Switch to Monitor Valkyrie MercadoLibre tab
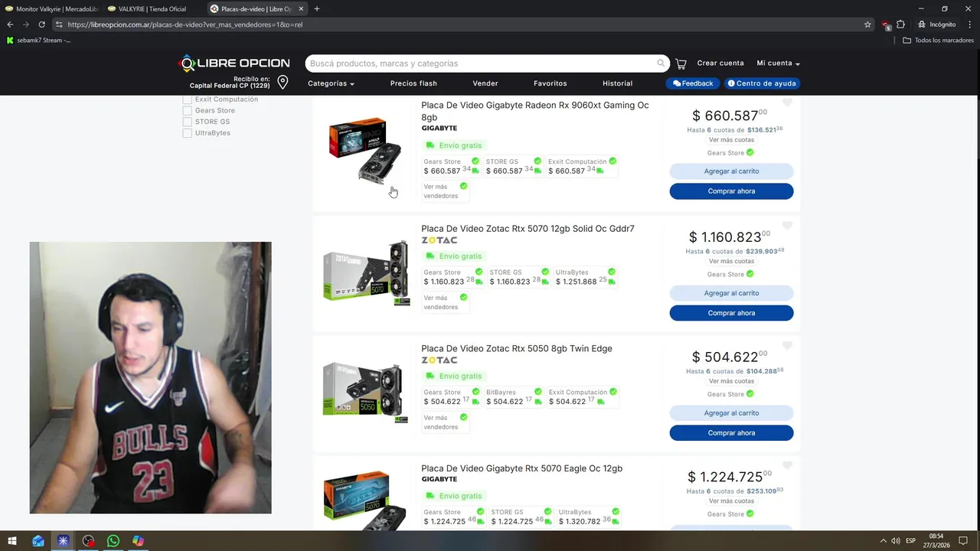Viewport: 980px width, 551px height. 51,9
